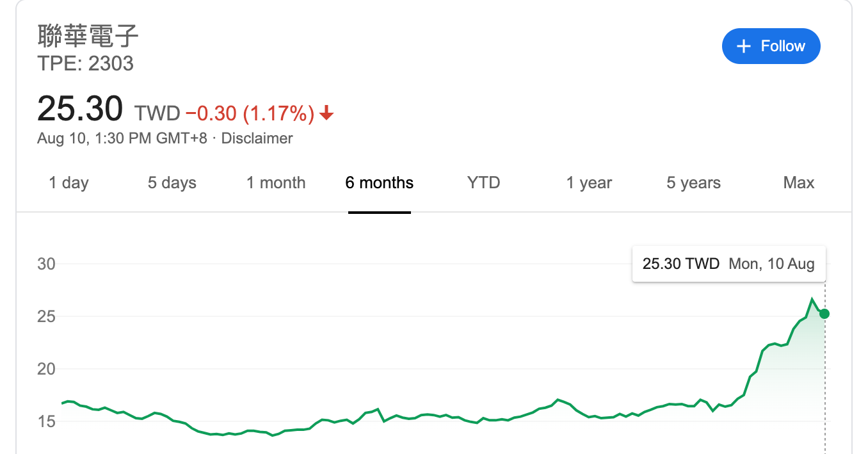This screenshot has height=454, width=868.
Task: Click the Follow button
Action: pyautogui.click(x=771, y=46)
